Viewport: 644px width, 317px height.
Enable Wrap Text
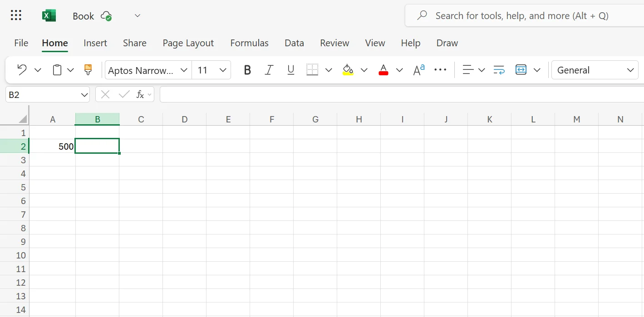pyautogui.click(x=498, y=70)
